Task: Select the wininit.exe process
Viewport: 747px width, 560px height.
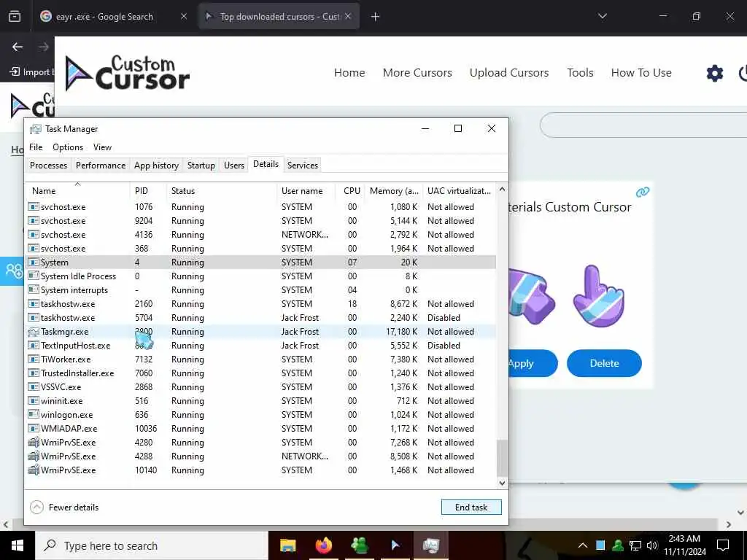Action: (260, 401)
